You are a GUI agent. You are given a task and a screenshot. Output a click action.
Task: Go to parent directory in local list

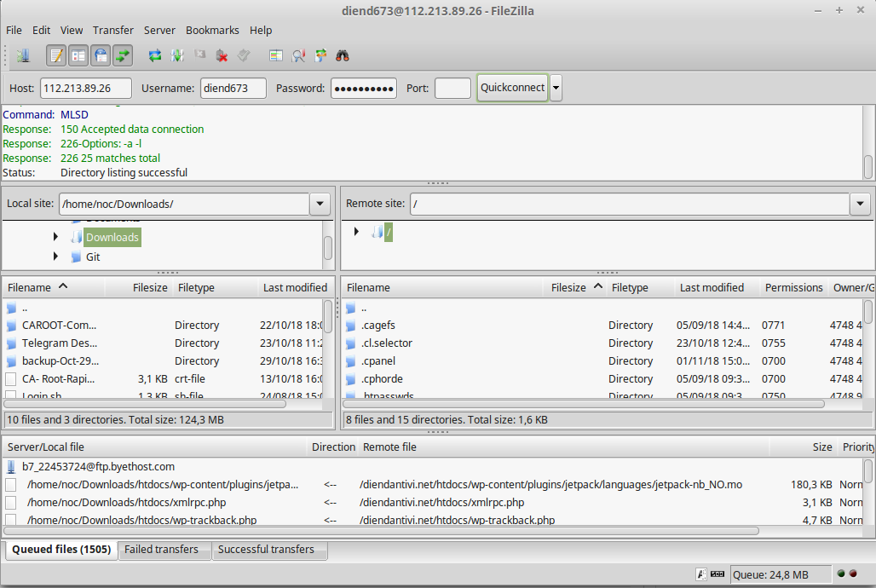pyautogui.click(x=163, y=308)
